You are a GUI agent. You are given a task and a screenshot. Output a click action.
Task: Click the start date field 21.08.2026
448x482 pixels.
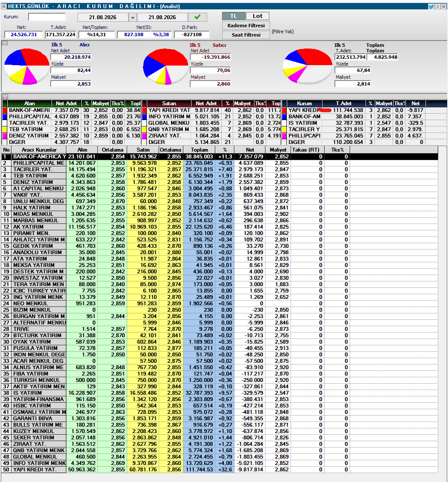(103, 17)
